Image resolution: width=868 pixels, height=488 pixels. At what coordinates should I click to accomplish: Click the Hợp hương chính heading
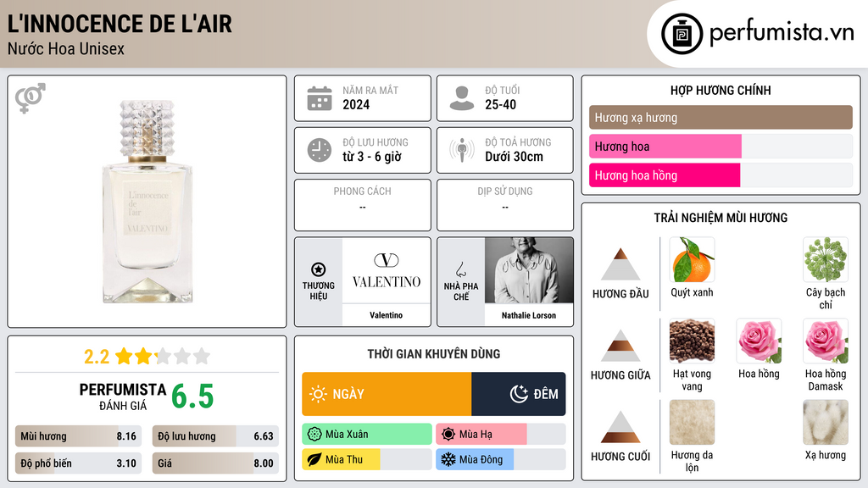(x=721, y=90)
